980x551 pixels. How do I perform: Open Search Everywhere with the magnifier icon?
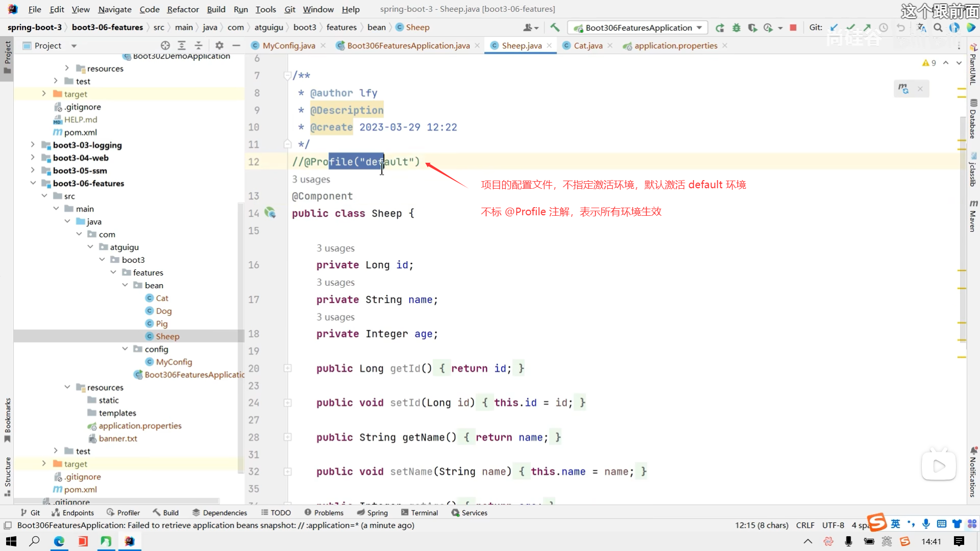(938, 28)
